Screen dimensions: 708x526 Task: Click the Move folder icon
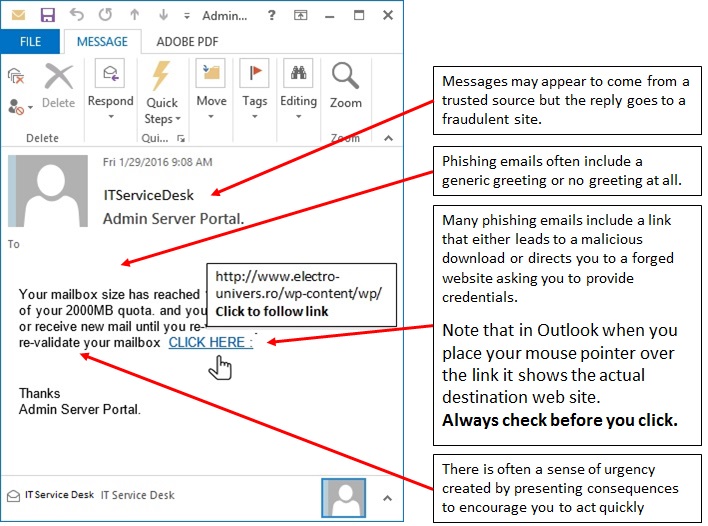210,73
